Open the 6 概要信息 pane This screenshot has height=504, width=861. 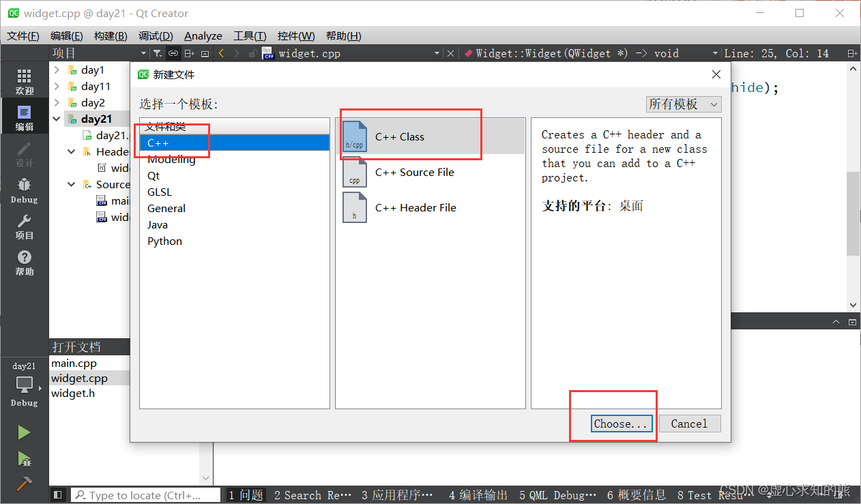[x=637, y=495]
